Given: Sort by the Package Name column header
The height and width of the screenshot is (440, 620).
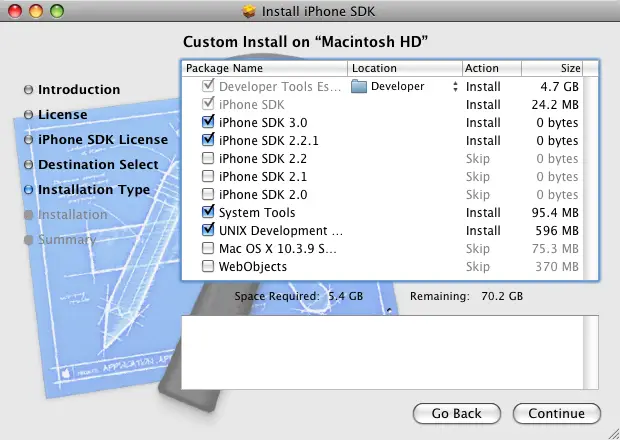Looking at the screenshot, I should click(265, 68).
